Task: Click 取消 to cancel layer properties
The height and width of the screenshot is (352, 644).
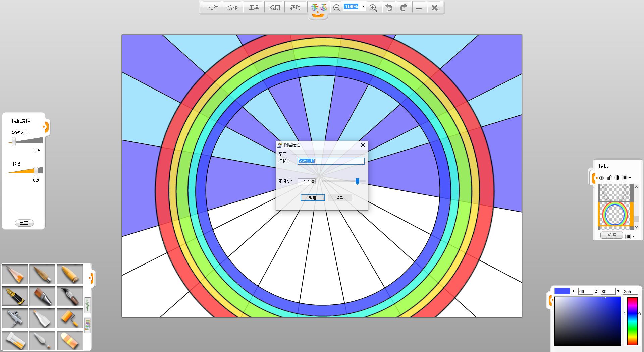Action: pyautogui.click(x=340, y=198)
